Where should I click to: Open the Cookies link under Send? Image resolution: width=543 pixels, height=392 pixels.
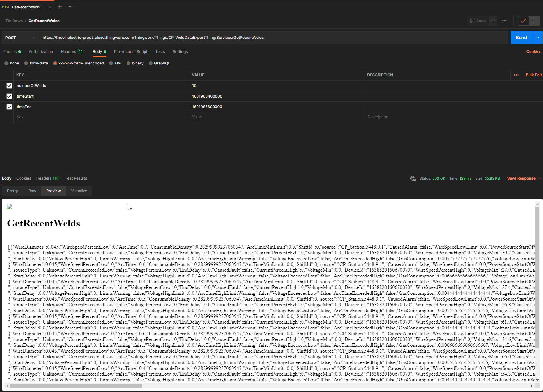[x=534, y=52]
